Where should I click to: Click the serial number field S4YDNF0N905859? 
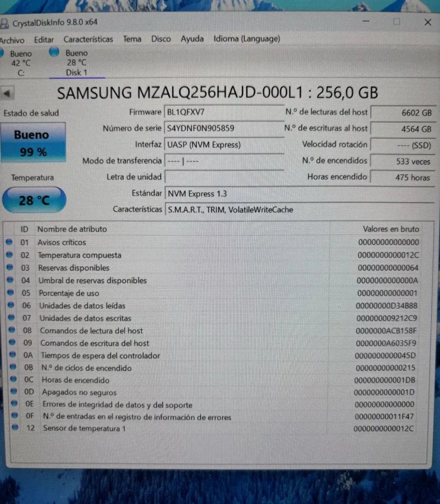click(224, 128)
